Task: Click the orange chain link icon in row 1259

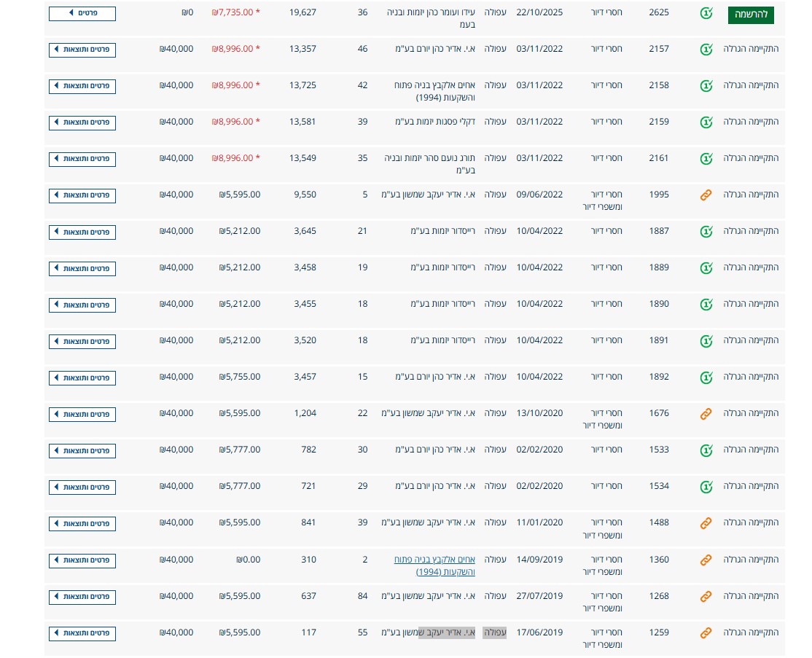Action: click(x=706, y=632)
